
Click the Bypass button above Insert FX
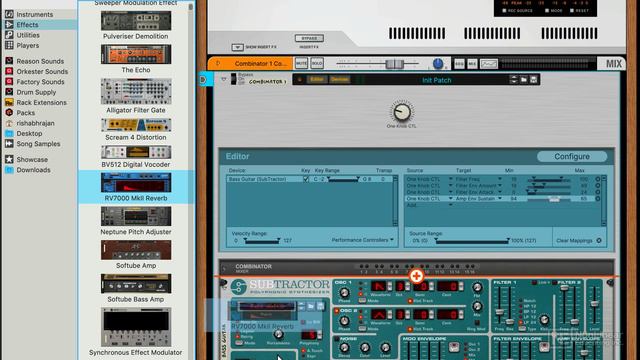(x=309, y=38)
